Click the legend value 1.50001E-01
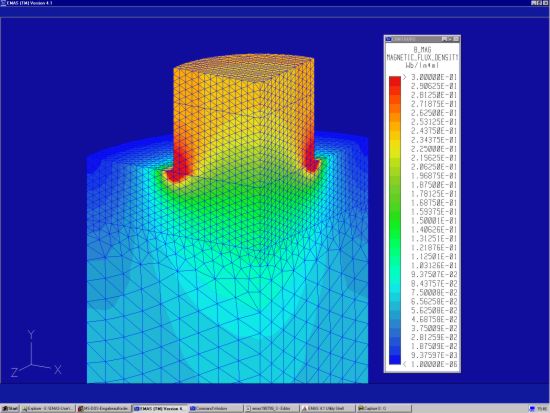The image size is (550, 413). (434, 221)
